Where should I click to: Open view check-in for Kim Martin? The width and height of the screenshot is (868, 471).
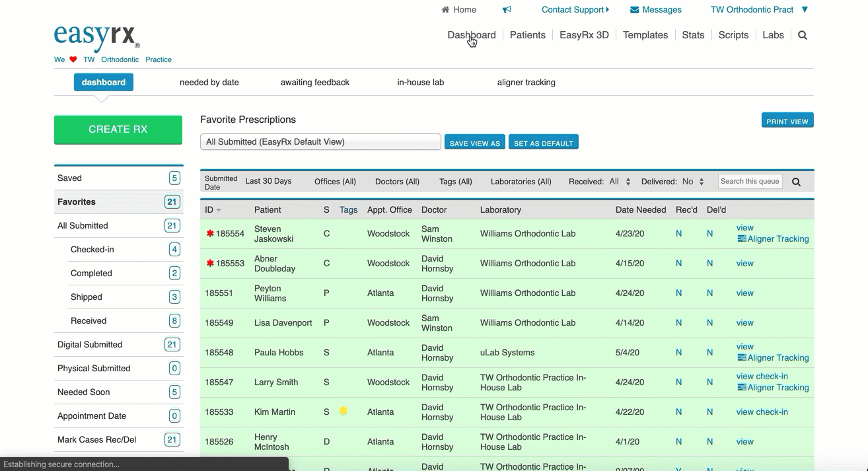tap(762, 412)
